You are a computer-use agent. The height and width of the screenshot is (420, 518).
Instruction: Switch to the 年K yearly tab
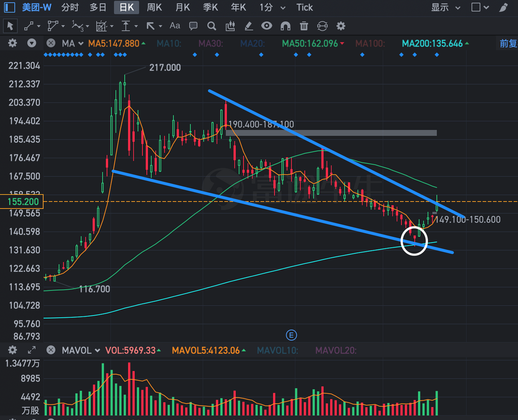(239, 7)
